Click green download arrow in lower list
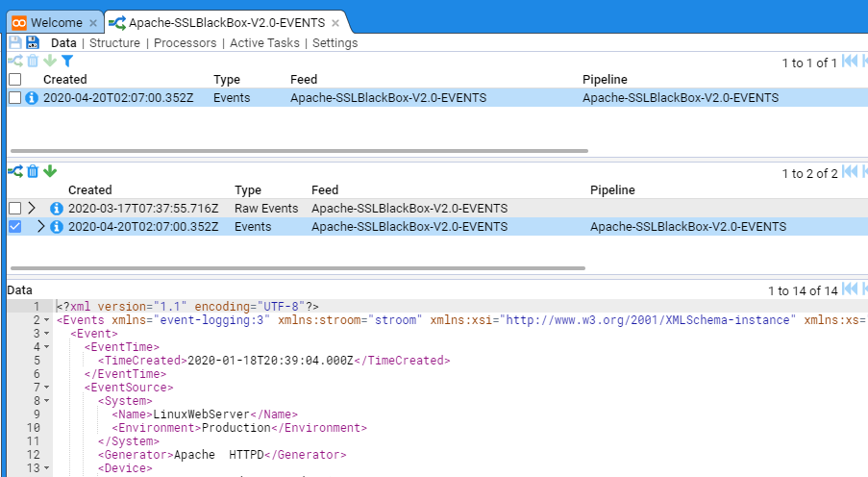Viewport: 868px width, 477px height. 50,171
